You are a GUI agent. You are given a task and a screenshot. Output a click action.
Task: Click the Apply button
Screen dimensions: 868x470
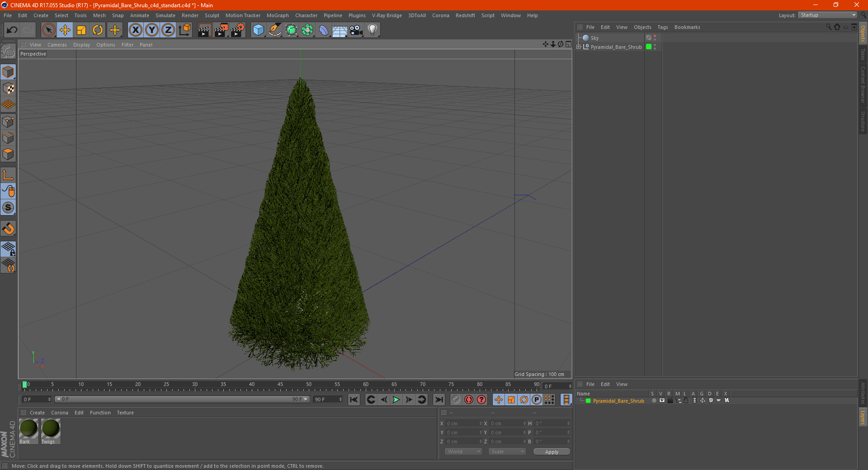coord(552,452)
